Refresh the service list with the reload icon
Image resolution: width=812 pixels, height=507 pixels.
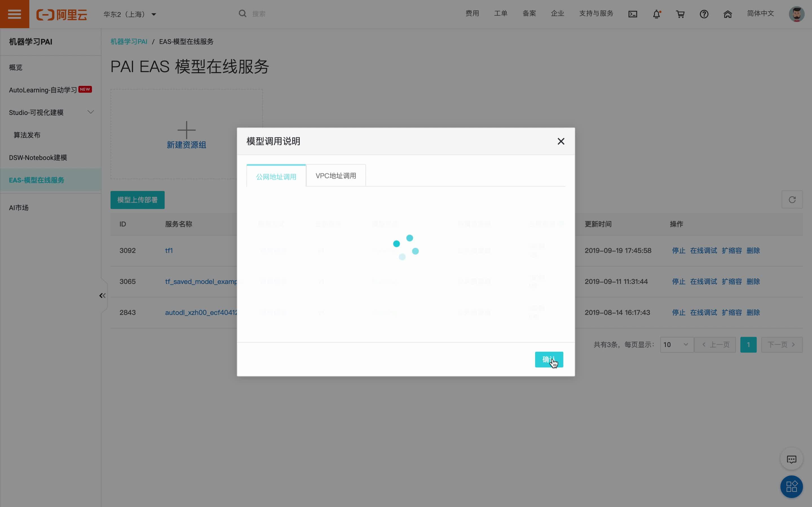click(x=792, y=199)
